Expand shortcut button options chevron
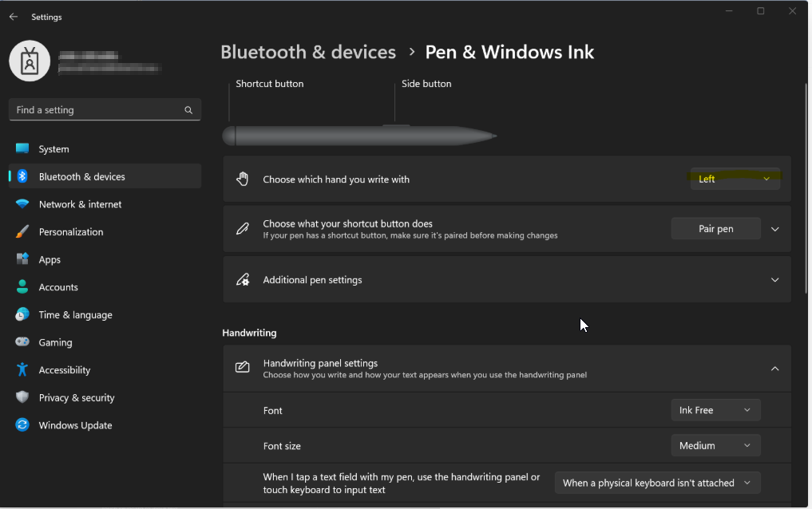Viewport: 812px width, 509px height. pos(774,229)
